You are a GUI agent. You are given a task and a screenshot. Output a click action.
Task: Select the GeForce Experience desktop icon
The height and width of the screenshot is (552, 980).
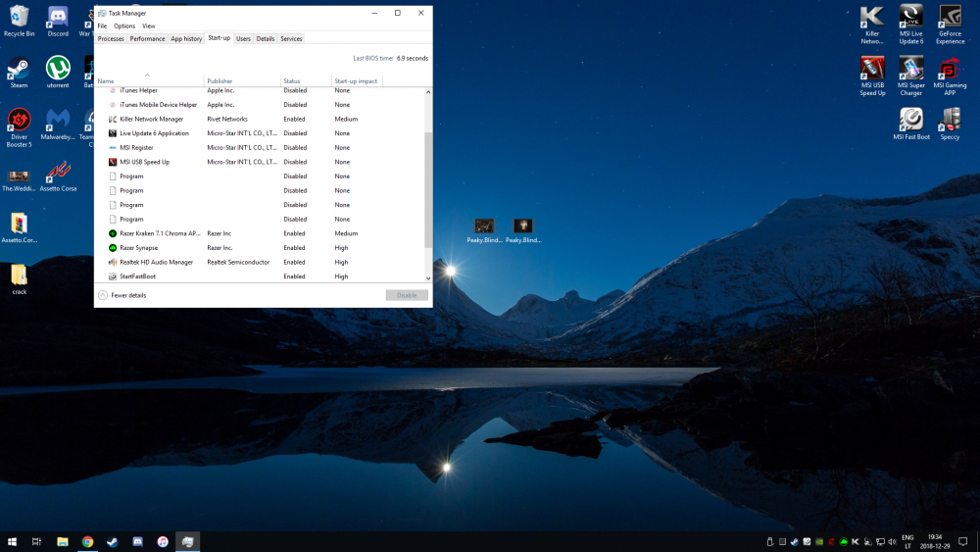[x=950, y=25]
